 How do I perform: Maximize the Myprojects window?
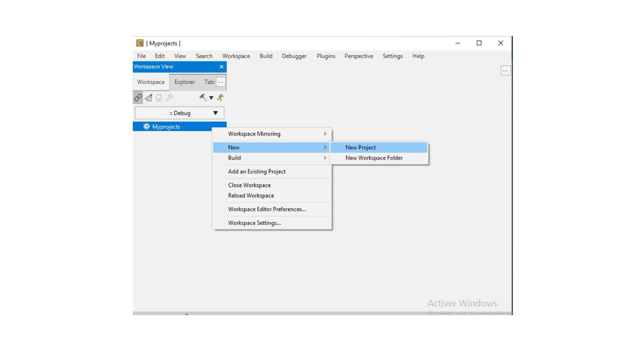pyautogui.click(x=479, y=43)
